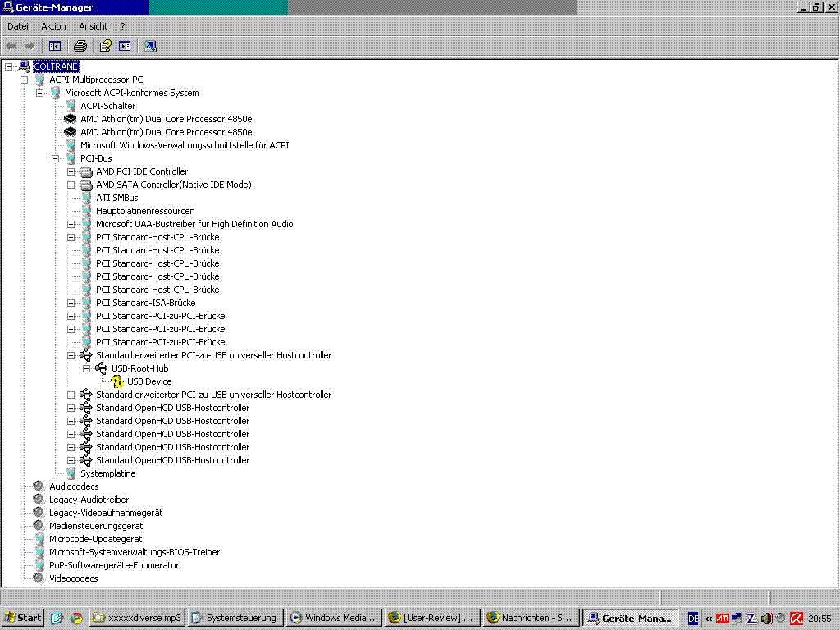Screen dimensions: 840x630
Task: Select 'ACPI-Schalter' in tree
Action: [108, 106]
